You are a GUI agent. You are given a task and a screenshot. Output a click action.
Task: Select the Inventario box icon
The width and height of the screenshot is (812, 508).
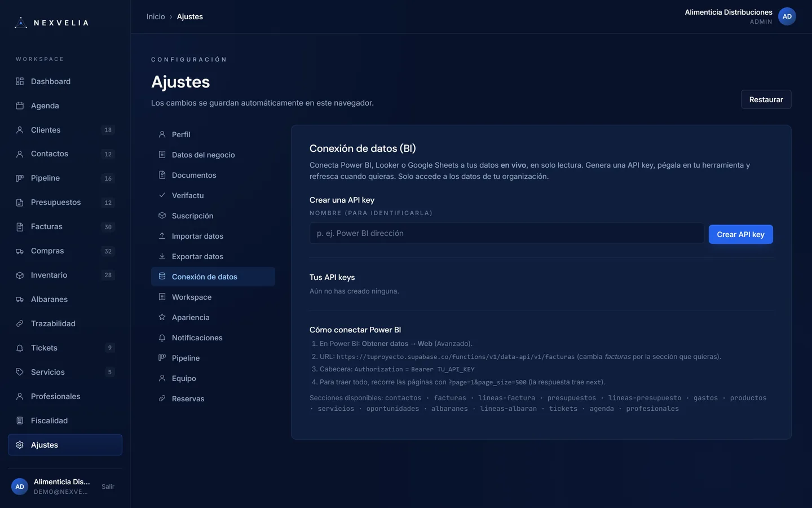tap(20, 275)
